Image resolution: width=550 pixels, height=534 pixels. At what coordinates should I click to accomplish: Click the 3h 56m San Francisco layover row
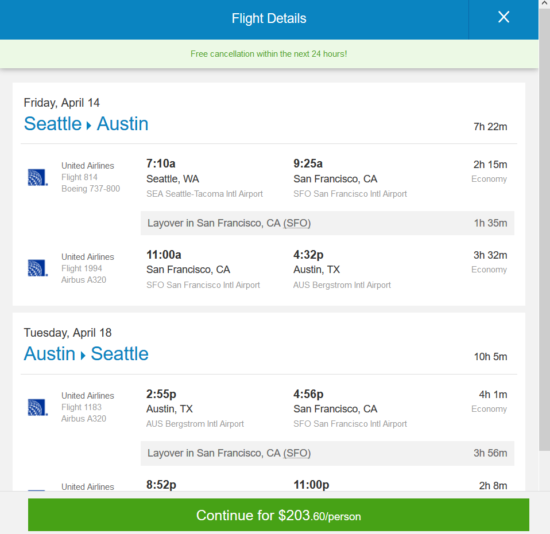(x=327, y=453)
